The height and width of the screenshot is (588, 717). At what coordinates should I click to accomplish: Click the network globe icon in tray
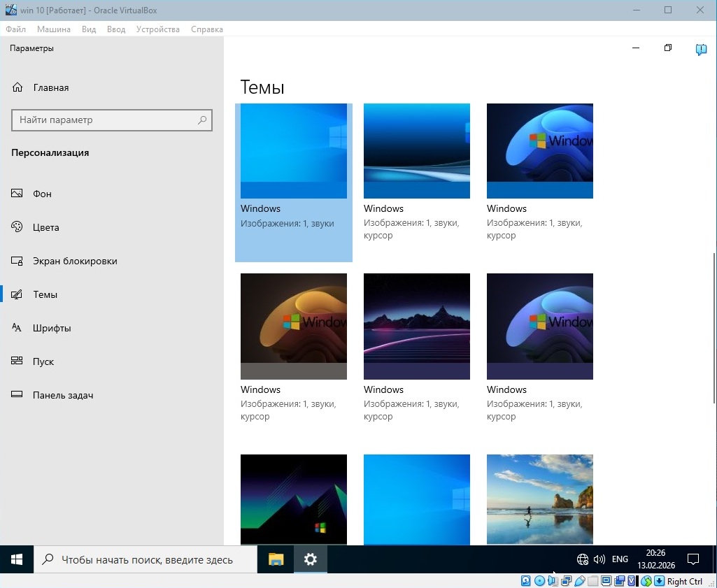tap(582, 559)
